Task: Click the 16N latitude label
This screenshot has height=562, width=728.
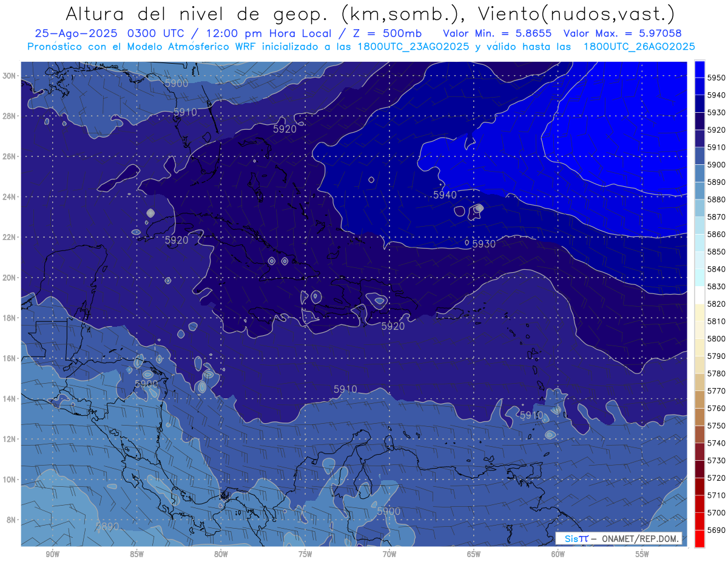Action: click(x=8, y=358)
